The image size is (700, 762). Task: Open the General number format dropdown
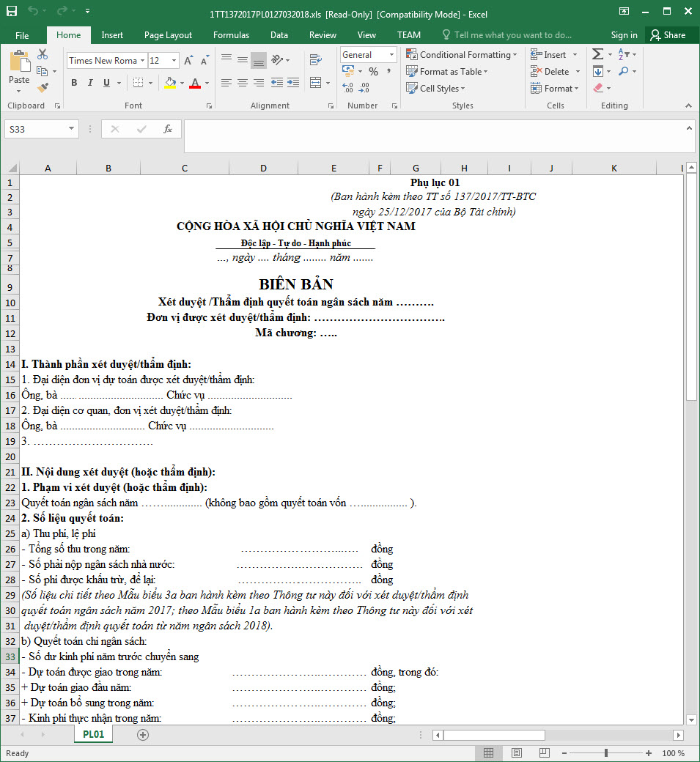pos(391,55)
